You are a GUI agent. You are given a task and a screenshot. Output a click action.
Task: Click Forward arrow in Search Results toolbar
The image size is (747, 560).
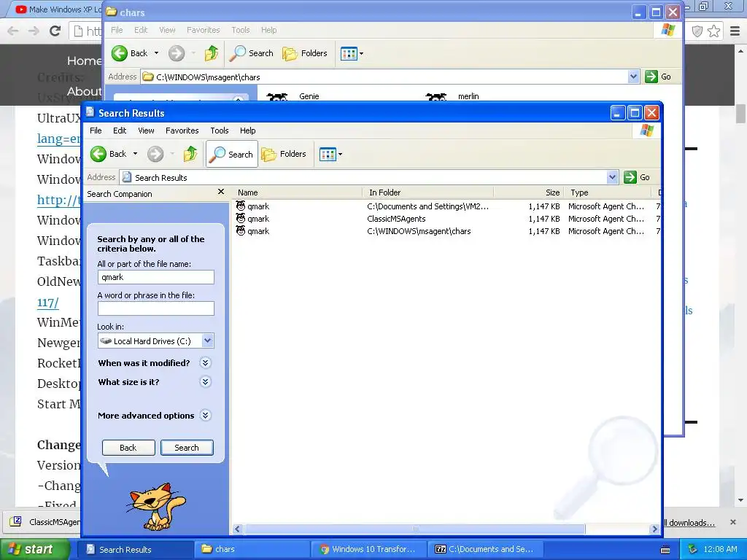point(155,154)
